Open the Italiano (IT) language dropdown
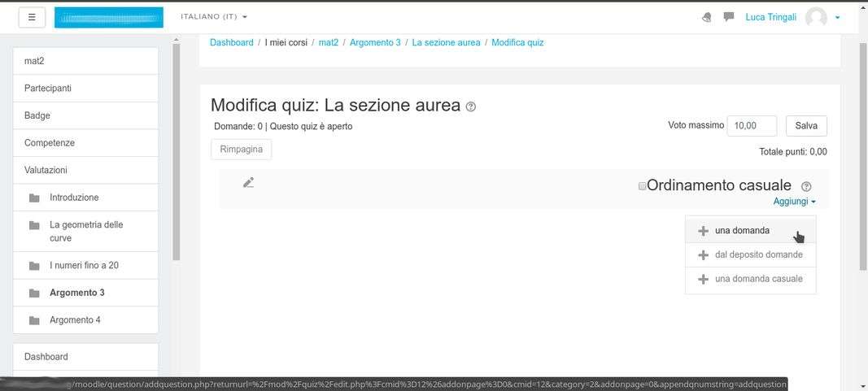Screen dimensions: 868x391 [x=214, y=16]
